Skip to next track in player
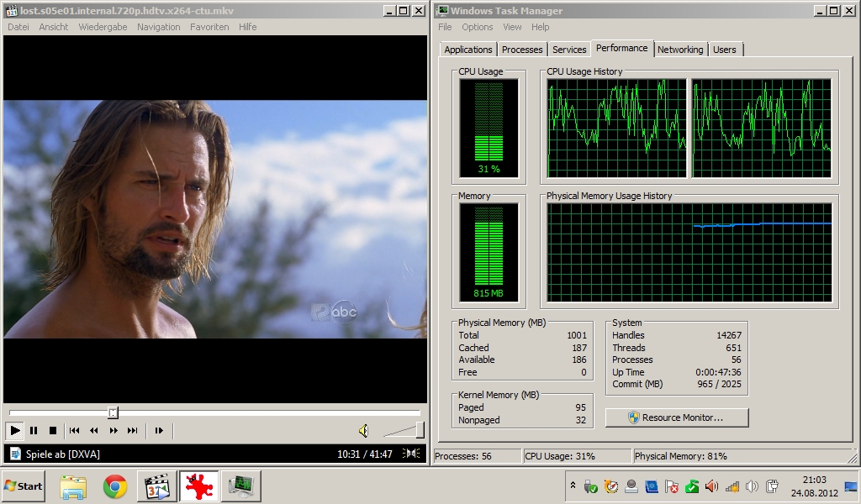The height and width of the screenshot is (504, 861). click(132, 431)
